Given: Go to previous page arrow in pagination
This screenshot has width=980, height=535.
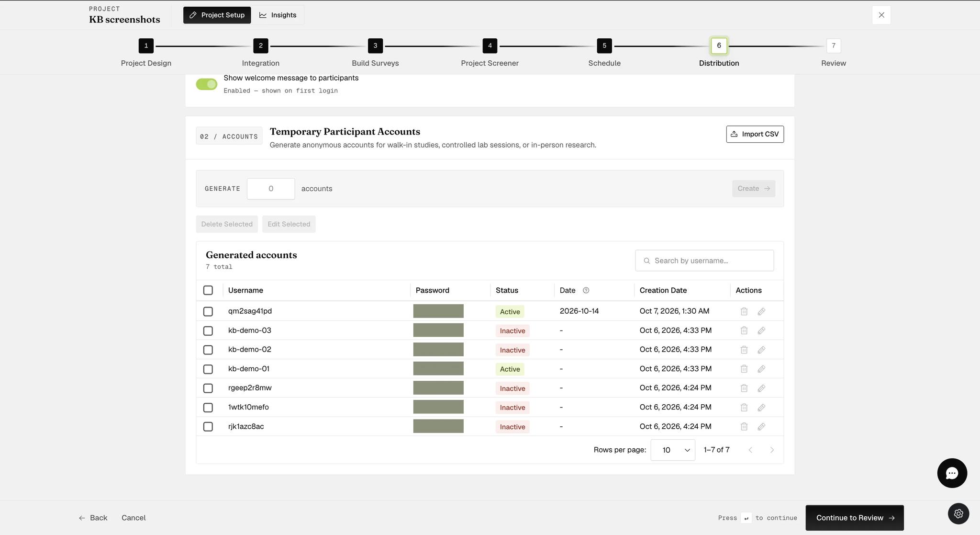Looking at the screenshot, I should [750, 450].
